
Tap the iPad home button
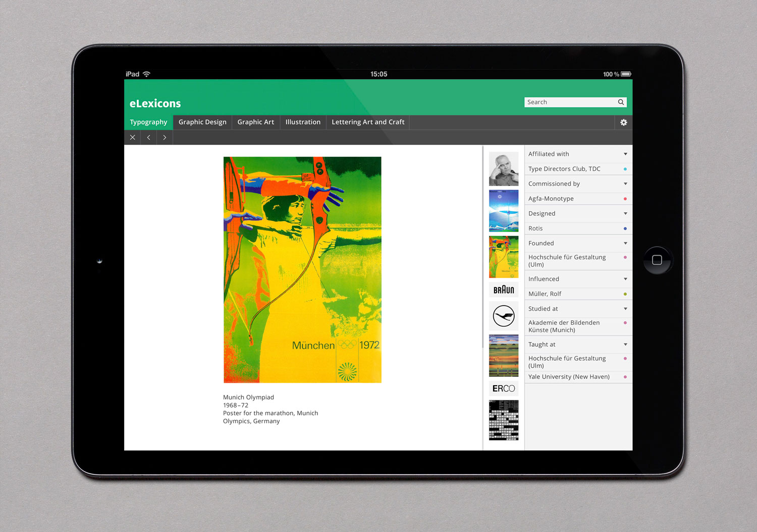(657, 260)
